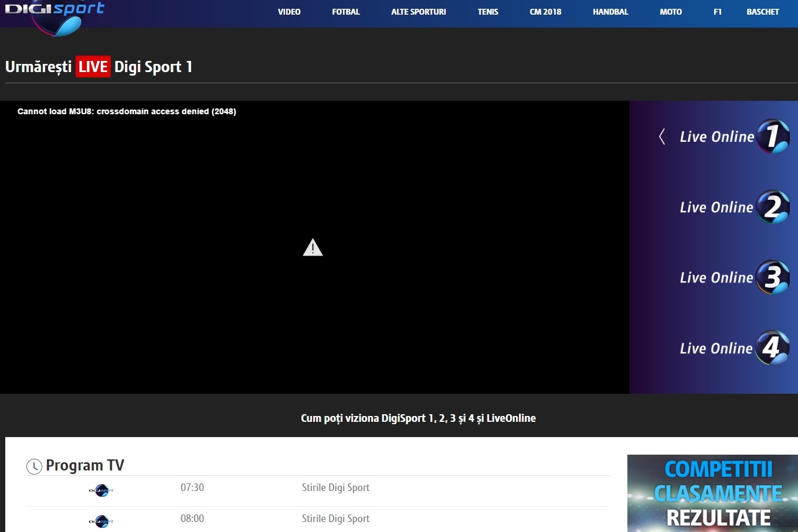Open the ALTE SPORTURI menu item

[x=419, y=12]
